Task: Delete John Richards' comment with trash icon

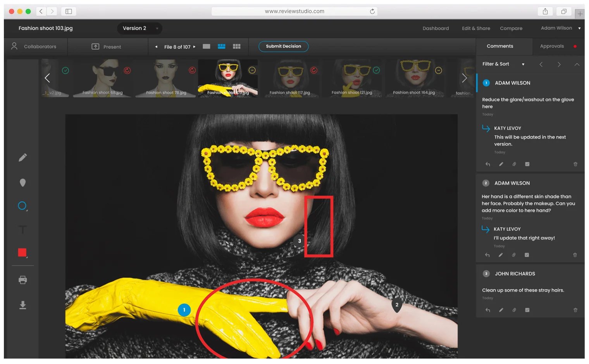Action: click(575, 310)
